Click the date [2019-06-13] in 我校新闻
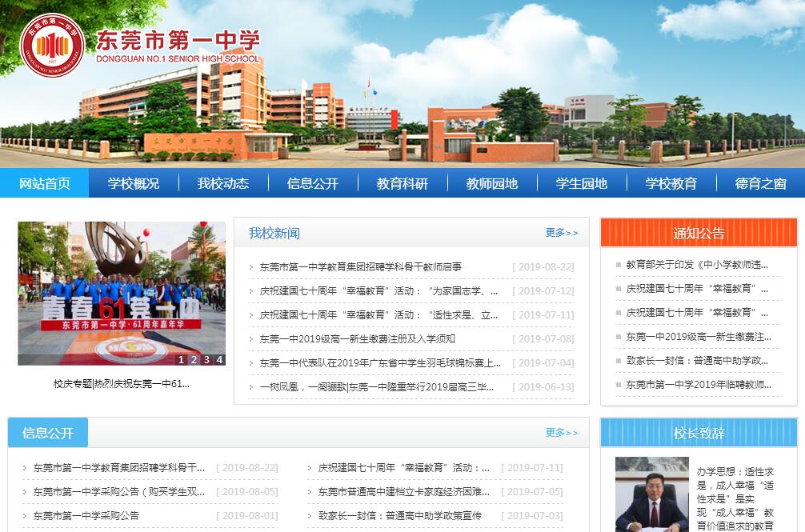Viewport: 805px width, 532px height. click(543, 387)
